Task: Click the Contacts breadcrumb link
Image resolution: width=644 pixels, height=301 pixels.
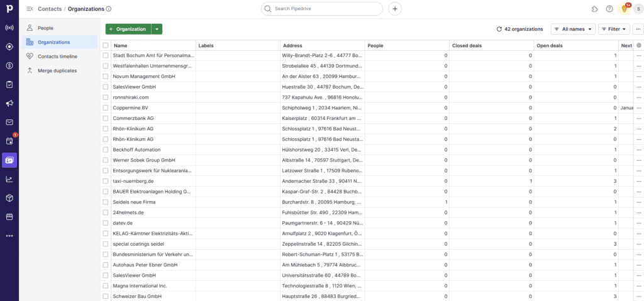Action: (x=50, y=9)
